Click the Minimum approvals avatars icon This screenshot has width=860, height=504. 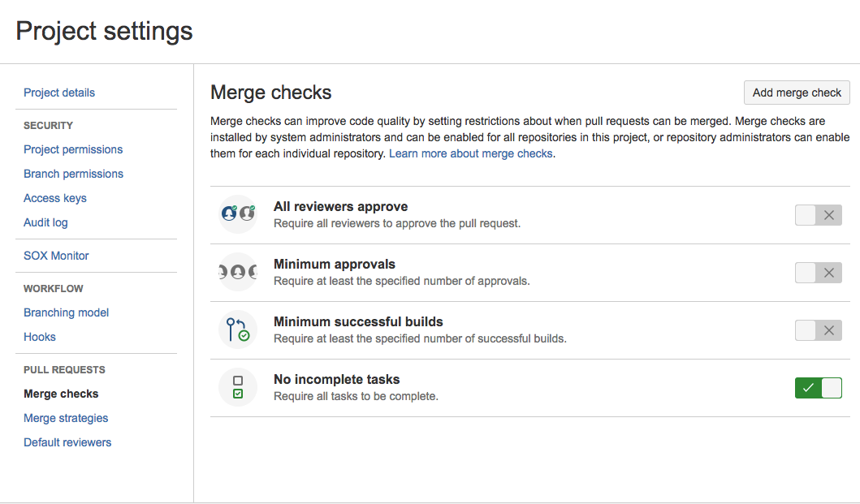click(x=238, y=272)
